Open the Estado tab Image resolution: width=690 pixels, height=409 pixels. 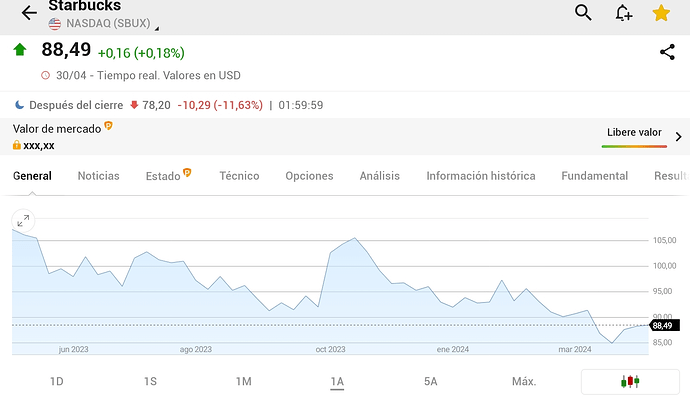pyautogui.click(x=163, y=176)
